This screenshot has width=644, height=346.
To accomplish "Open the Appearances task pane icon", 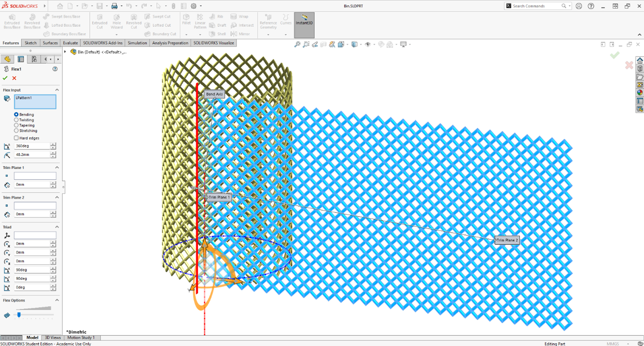I will 640,93.
